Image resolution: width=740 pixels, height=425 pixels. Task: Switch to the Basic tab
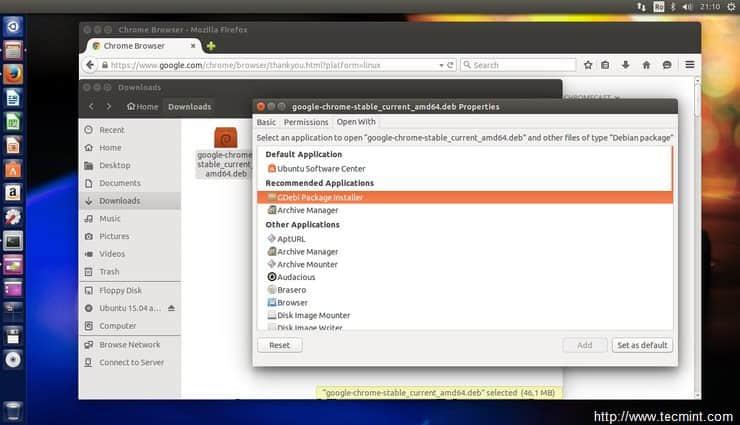pyautogui.click(x=266, y=122)
